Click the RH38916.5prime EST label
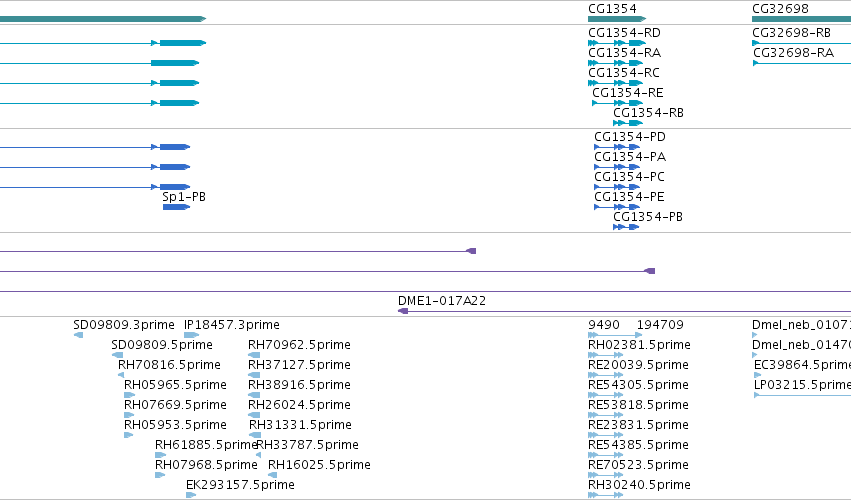The height and width of the screenshot is (500, 851). click(x=299, y=385)
